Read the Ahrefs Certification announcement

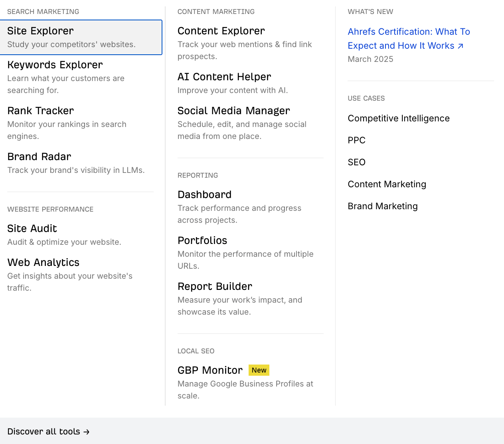409,38
